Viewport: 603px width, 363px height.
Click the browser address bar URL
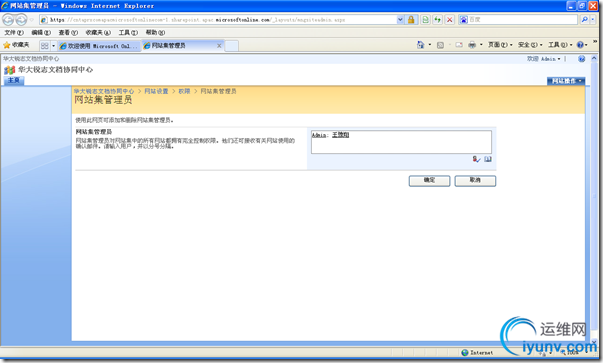[x=218, y=19]
